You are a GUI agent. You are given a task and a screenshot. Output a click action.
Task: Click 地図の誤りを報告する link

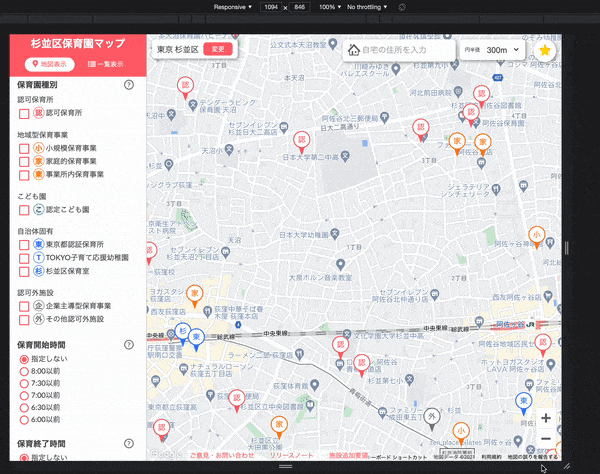click(x=532, y=457)
